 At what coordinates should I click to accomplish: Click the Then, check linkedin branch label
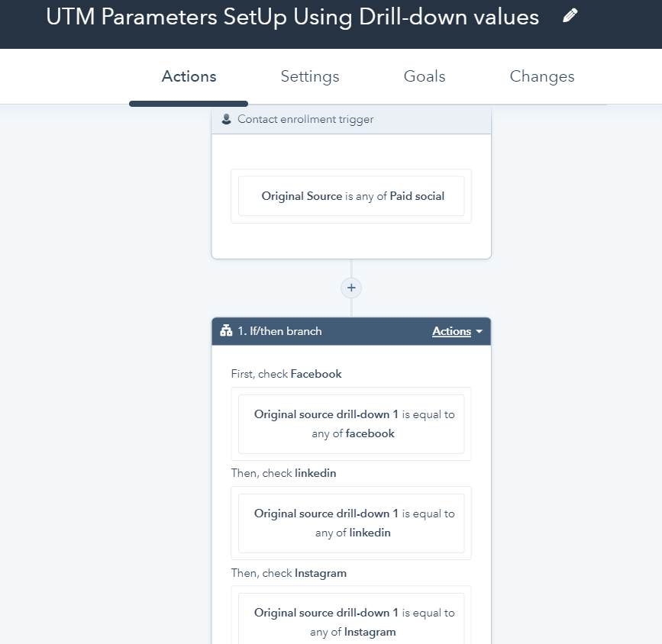pyautogui.click(x=283, y=473)
